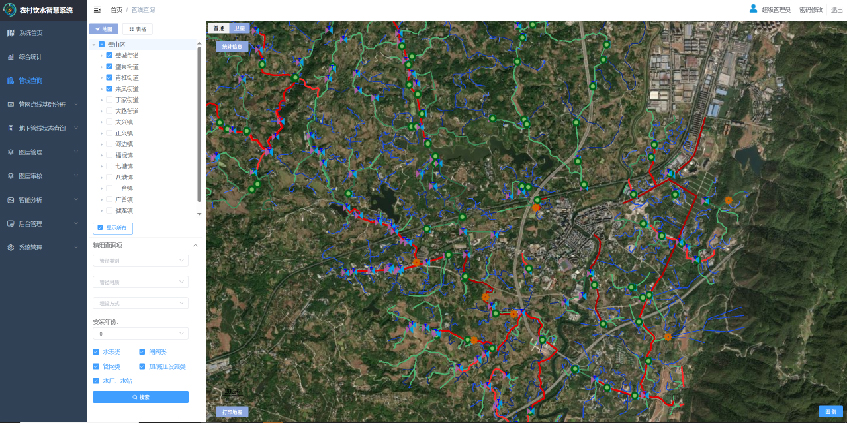Toggle the 显示所有 checkbox button

point(112,228)
